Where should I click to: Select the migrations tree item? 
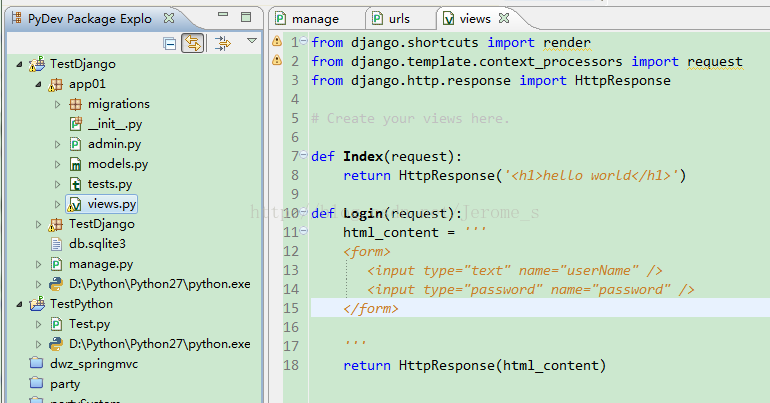tap(119, 104)
